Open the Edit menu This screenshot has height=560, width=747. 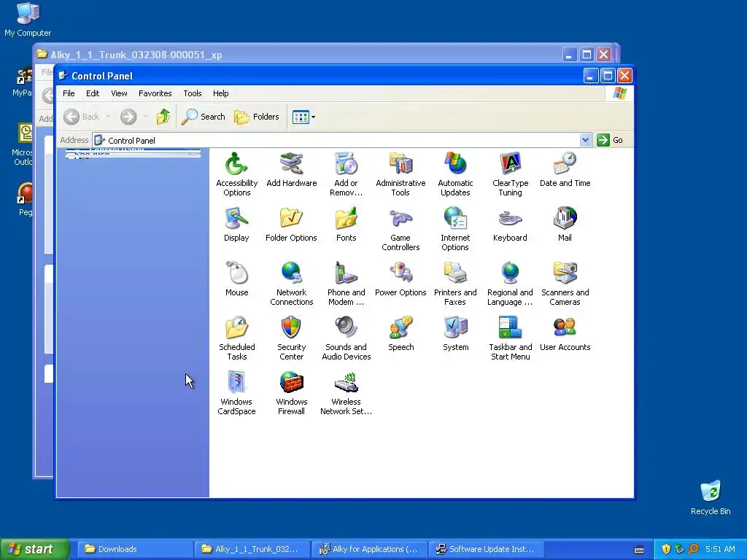[x=93, y=93]
